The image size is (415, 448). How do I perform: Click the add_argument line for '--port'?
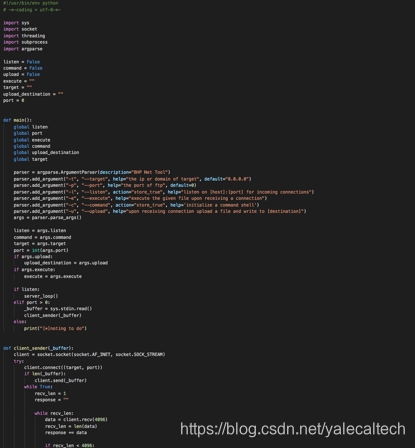click(105, 185)
